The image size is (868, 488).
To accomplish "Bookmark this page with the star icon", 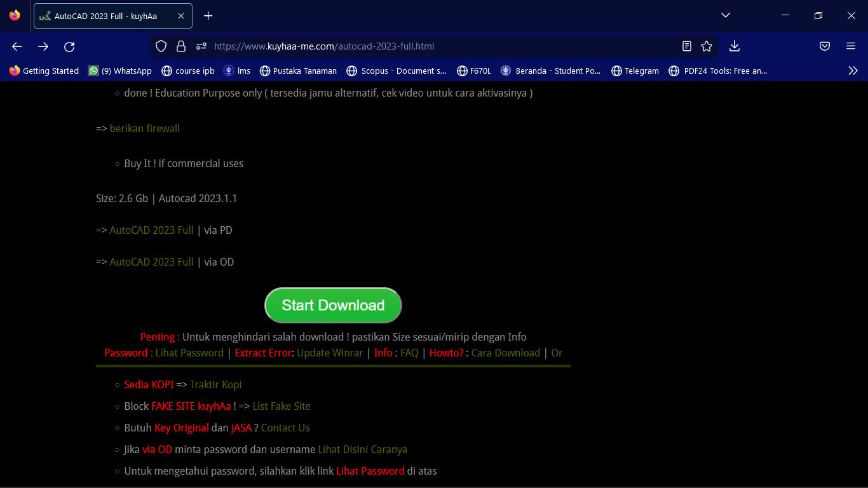I will (706, 46).
